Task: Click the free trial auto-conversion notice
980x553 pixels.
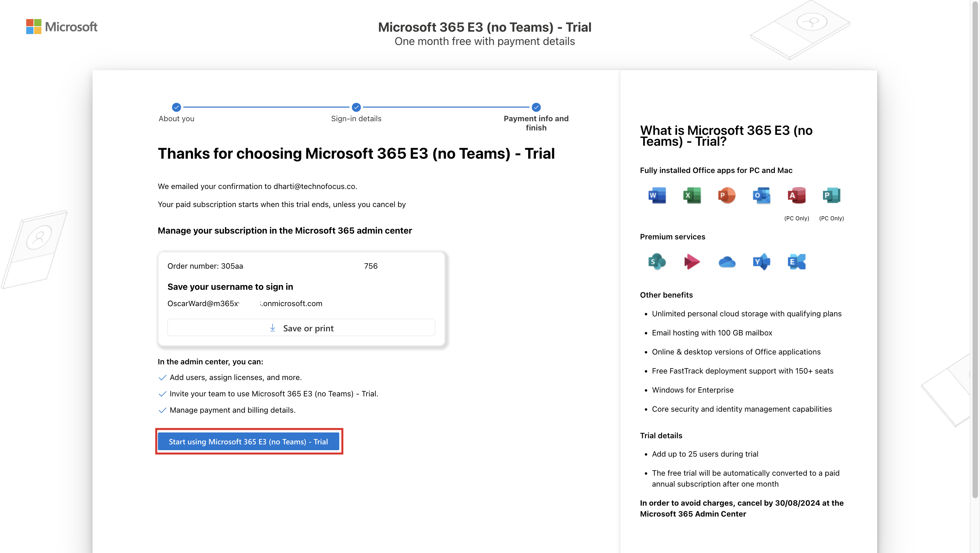Action: tap(745, 478)
